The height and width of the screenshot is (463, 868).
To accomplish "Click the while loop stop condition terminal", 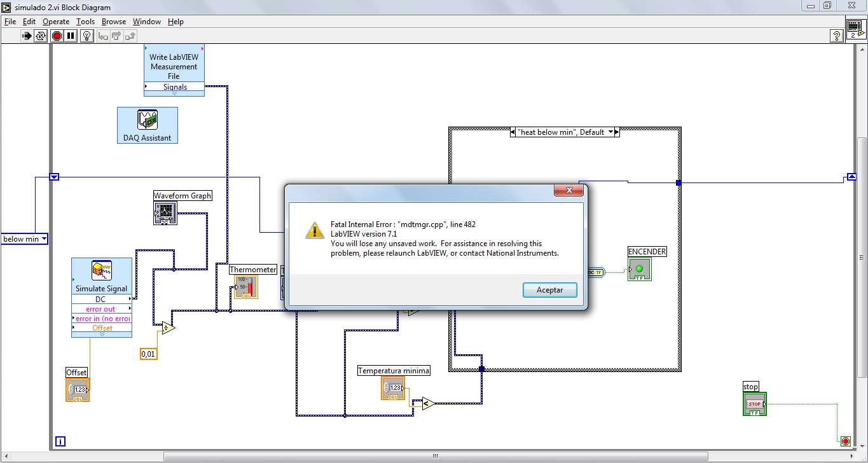I will [845, 441].
